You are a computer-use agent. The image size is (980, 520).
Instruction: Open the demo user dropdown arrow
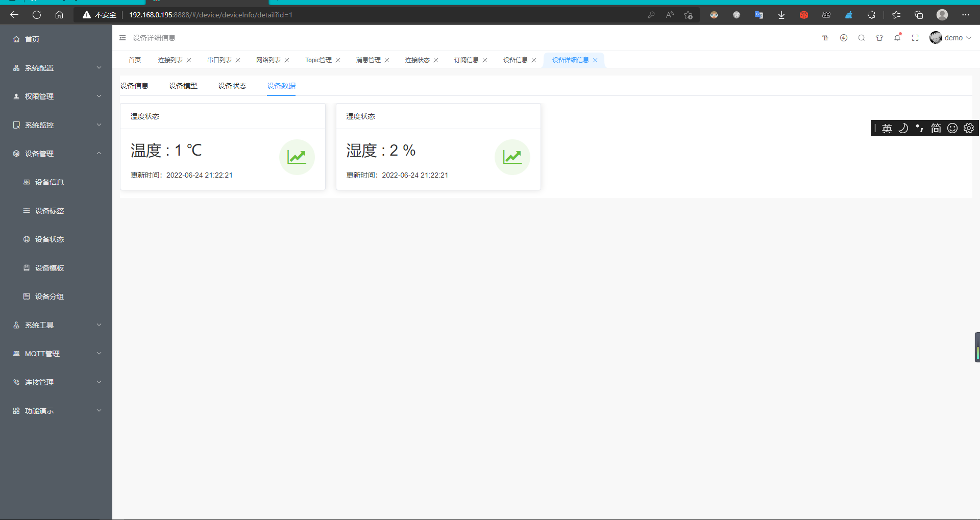[969, 38]
